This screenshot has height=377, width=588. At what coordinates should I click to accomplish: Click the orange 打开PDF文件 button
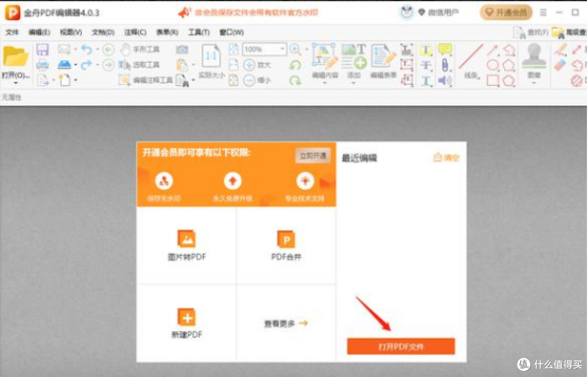pos(401,346)
